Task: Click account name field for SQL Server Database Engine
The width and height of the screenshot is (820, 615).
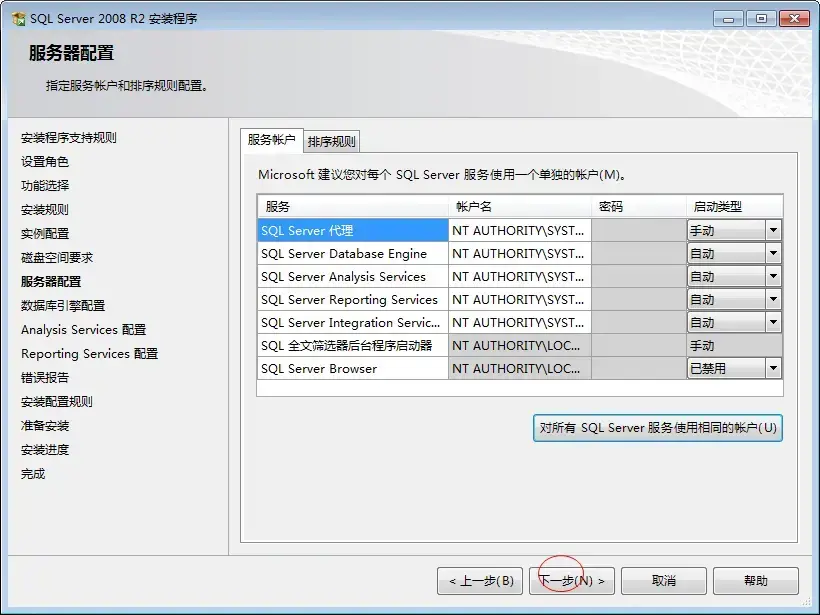Action: pos(520,253)
